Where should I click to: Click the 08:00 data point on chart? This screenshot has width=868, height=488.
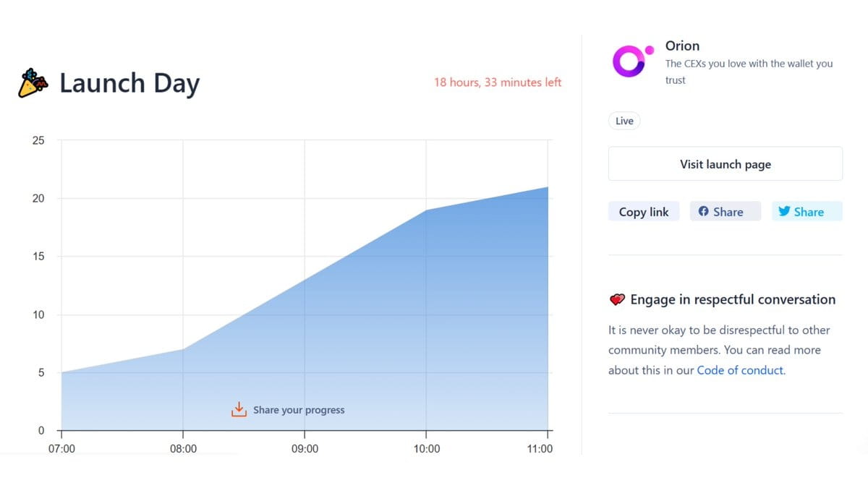pos(183,349)
